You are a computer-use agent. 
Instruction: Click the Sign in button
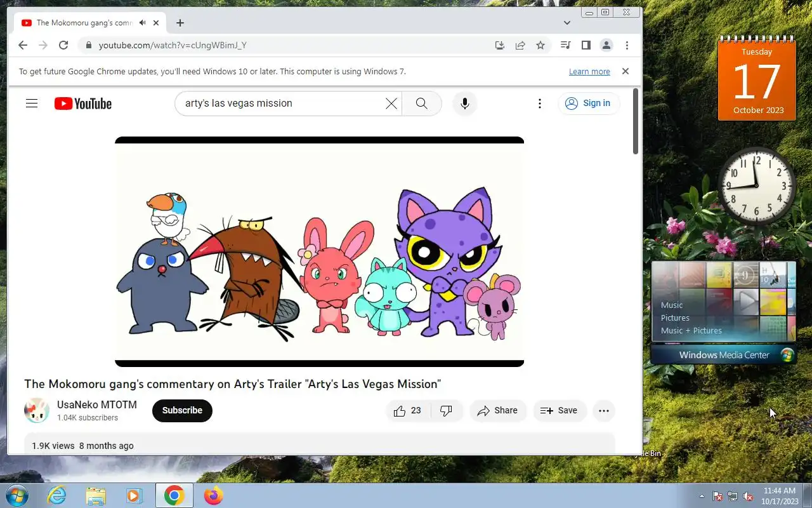589,104
